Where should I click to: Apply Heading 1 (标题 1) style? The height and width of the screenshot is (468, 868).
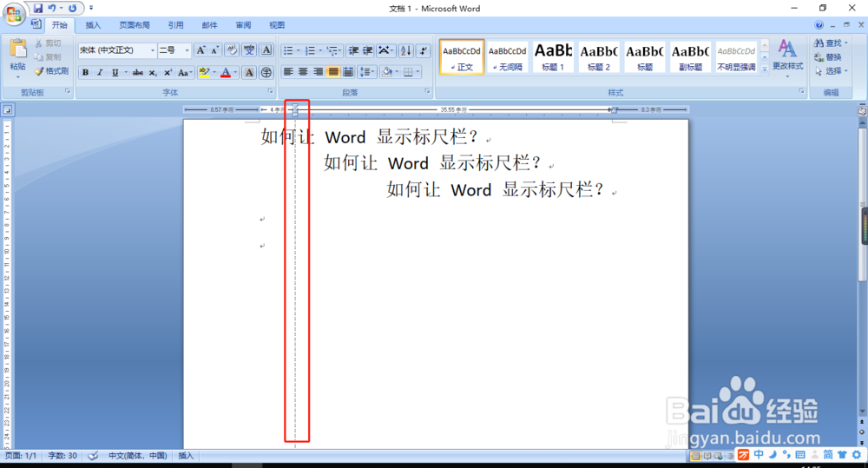[x=553, y=56]
